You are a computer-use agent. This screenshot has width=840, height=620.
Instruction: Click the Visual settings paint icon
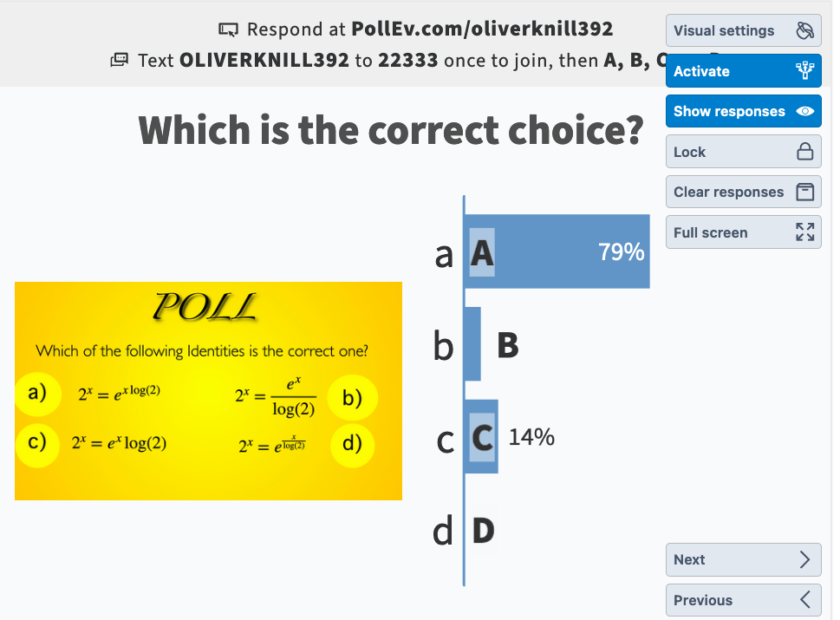804,31
